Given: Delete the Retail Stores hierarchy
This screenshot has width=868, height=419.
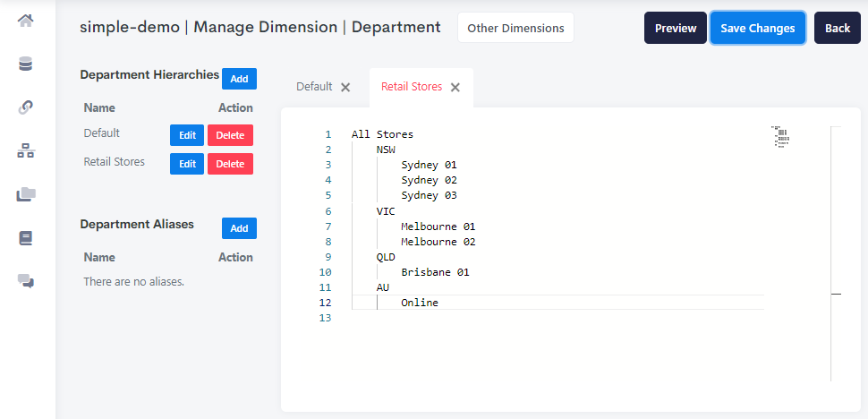Looking at the screenshot, I should click(230, 164).
